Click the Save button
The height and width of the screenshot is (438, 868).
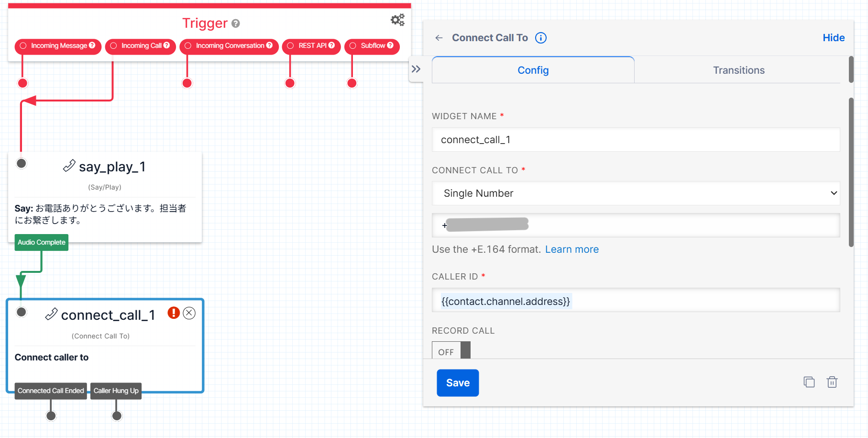click(x=457, y=382)
